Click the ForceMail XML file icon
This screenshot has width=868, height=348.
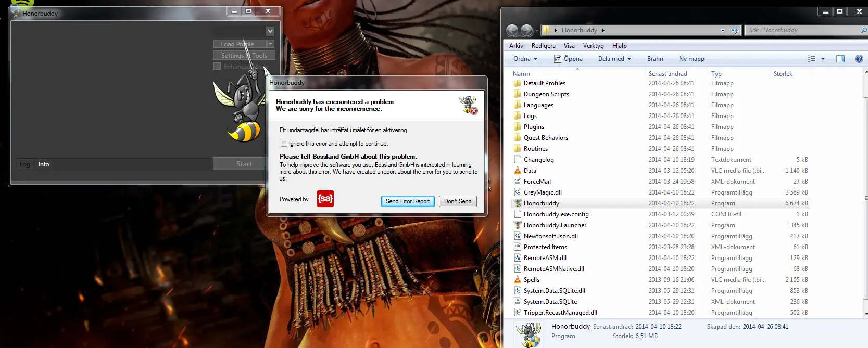click(x=518, y=182)
